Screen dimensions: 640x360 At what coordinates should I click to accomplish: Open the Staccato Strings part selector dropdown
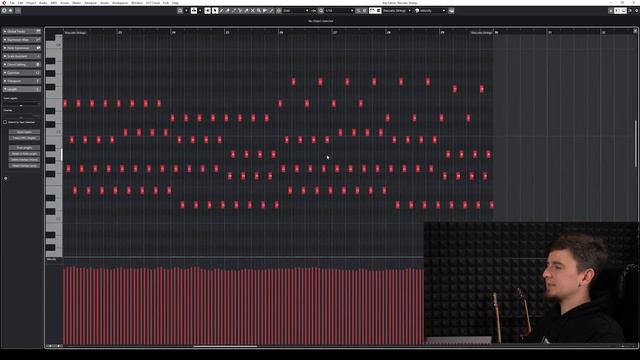click(397, 11)
